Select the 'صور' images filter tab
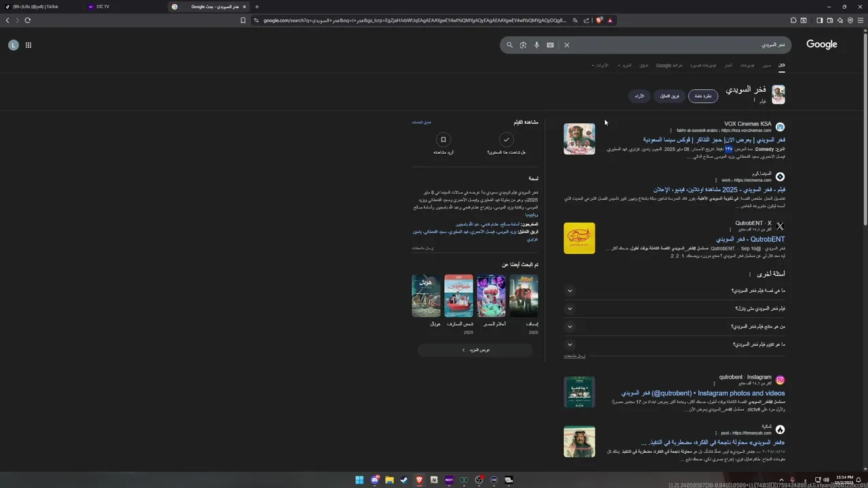The width and height of the screenshot is (868, 488). coord(766,66)
